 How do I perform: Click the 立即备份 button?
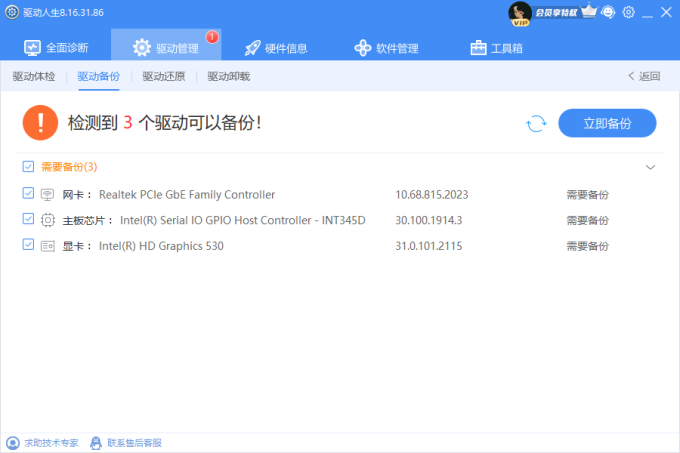pos(607,123)
